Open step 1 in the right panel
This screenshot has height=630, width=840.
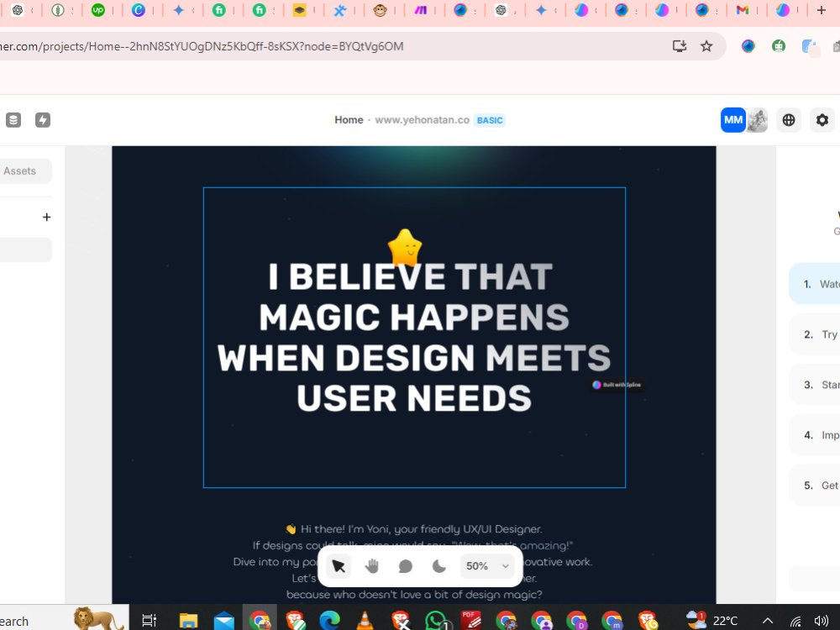click(x=815, y=284)
